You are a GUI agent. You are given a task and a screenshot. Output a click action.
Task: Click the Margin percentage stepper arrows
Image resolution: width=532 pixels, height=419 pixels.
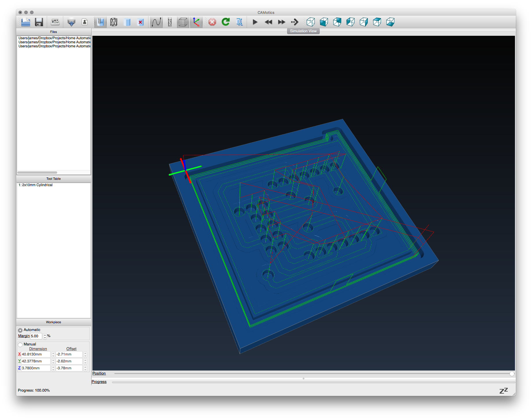point(45,336)
